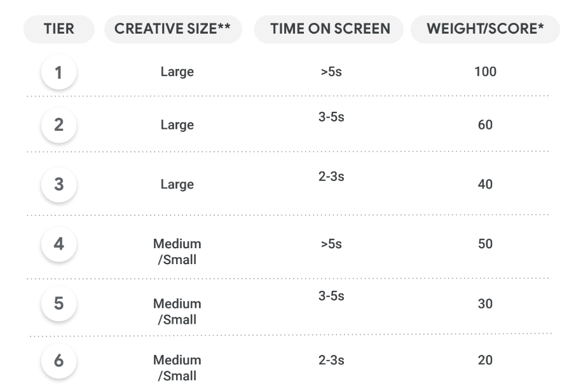Select the tier 6 number badge
Viewport: 588px width, 386px height.
click(58, 361)
